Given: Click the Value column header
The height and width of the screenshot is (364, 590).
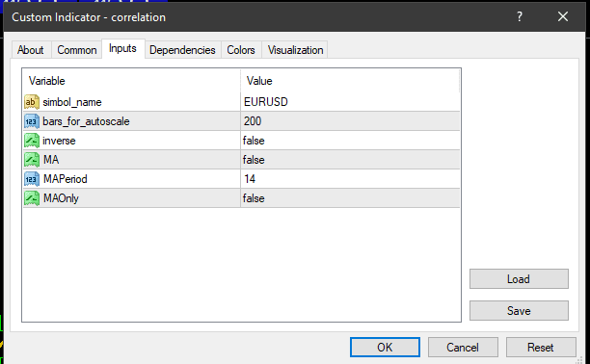Looking at the screenshot, I should (350, 81).
